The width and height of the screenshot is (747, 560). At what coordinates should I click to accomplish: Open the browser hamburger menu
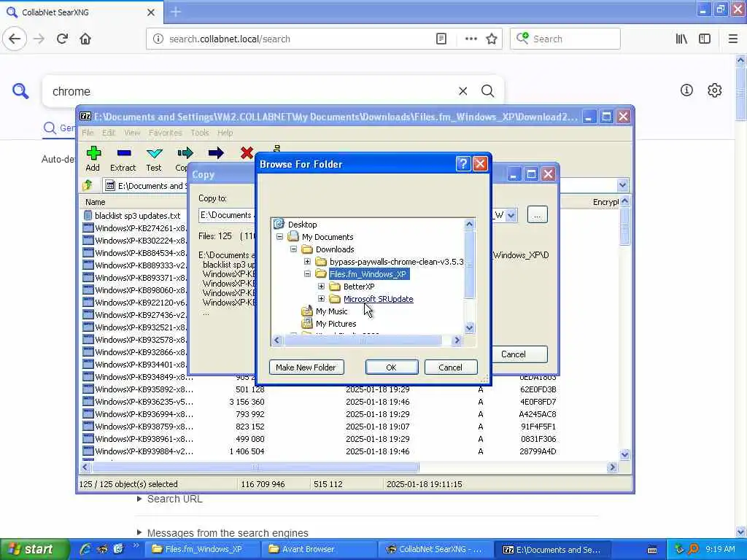[x=733, y=39]
